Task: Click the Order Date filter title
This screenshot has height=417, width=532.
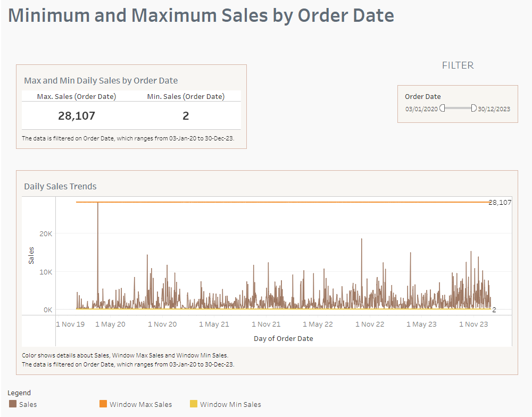Action: pos(422,96)
